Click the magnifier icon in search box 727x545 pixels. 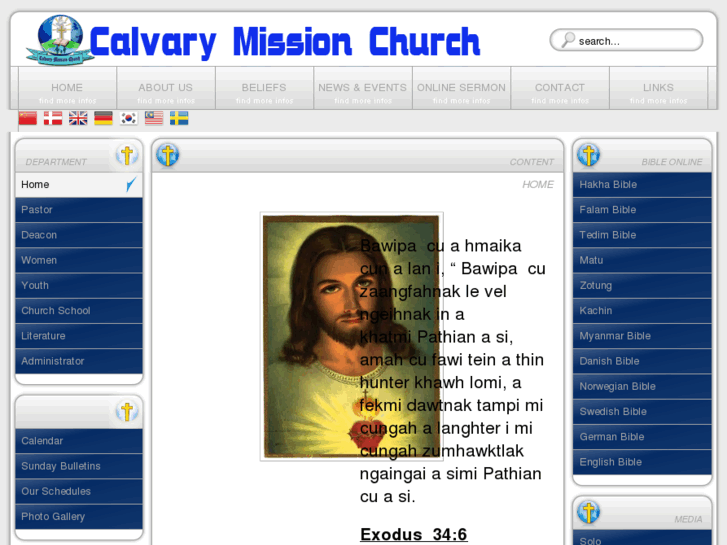[x=568, y=40]
